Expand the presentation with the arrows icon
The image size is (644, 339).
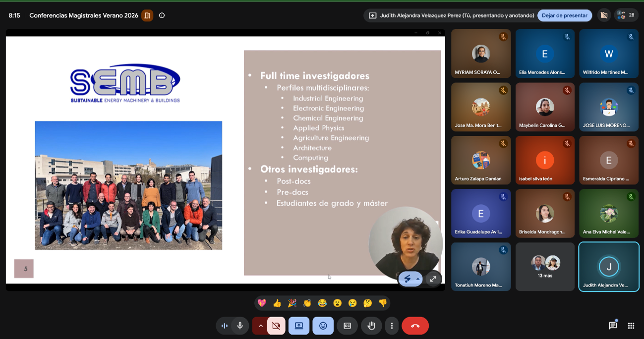tap(433, 279)
